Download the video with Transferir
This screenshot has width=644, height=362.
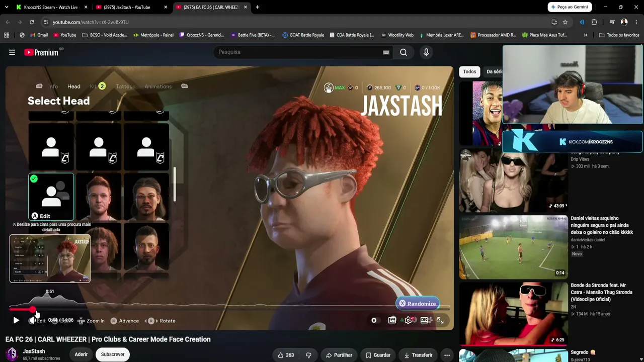click(419, 355)
